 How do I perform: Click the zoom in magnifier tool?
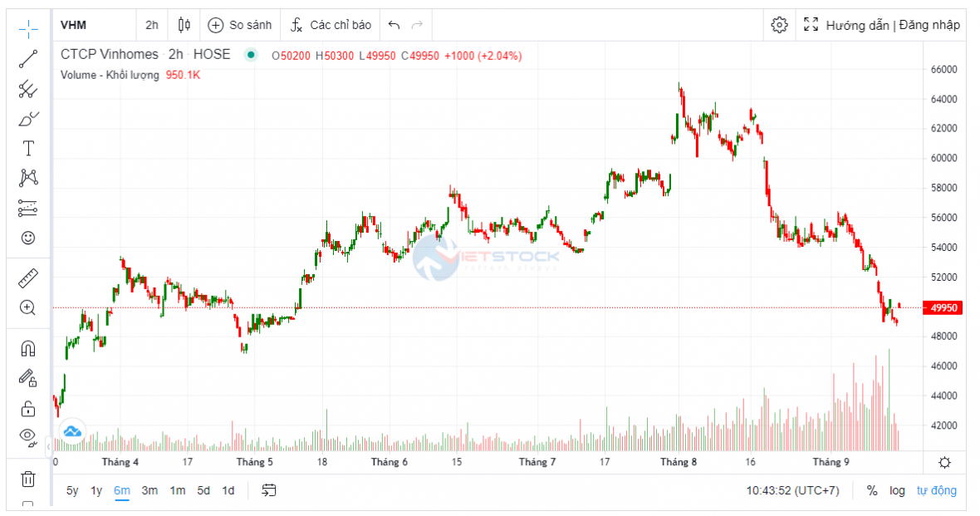coord(28,307)
